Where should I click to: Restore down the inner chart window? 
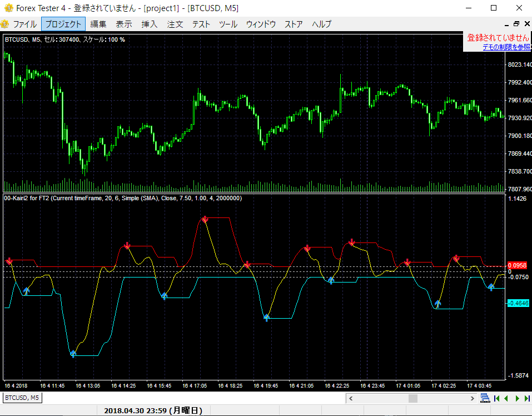pos(516,24)
